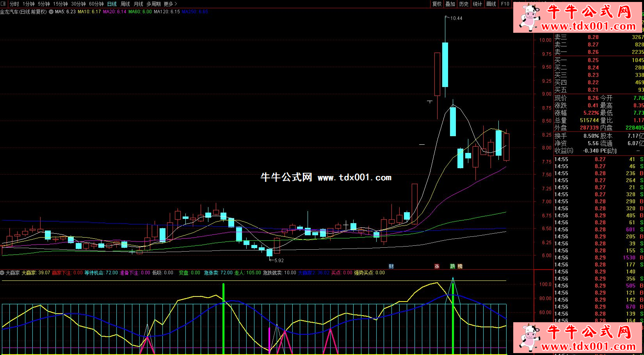Select the MA60: 6.00 label
This screenshot has width=644, height=355.
click(x=140, y=12)
